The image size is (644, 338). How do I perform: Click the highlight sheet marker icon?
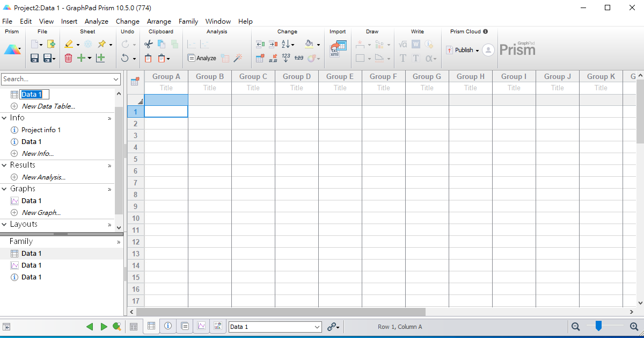pos(68,44)
